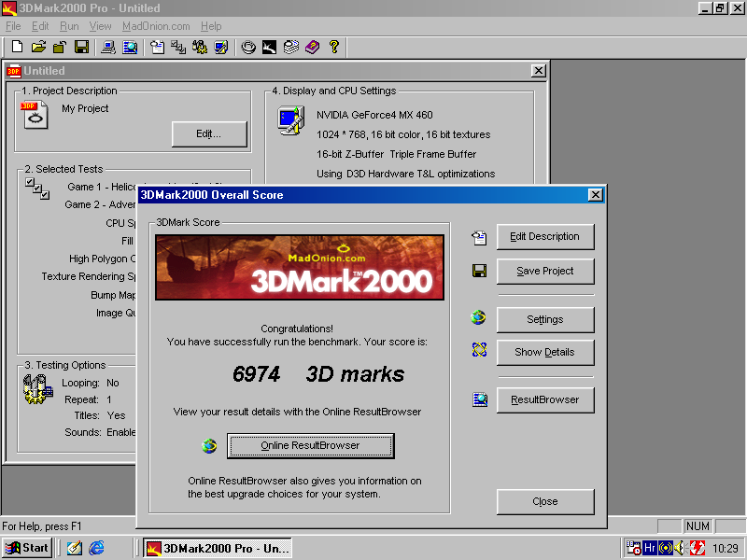The height and width of the screenshot is (560, 747).
Task: Click the Testing Options gears panel icon
Action: 38,389
